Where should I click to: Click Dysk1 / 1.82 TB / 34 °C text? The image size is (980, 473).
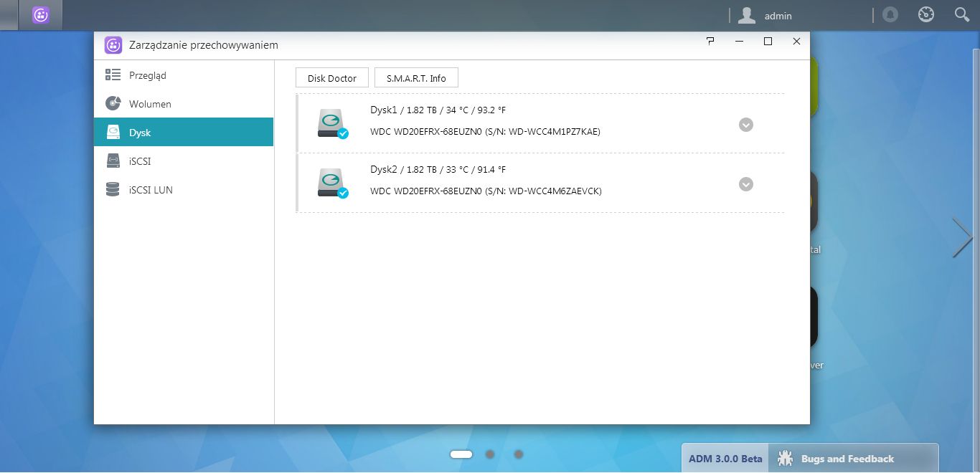tap(438, 110)
